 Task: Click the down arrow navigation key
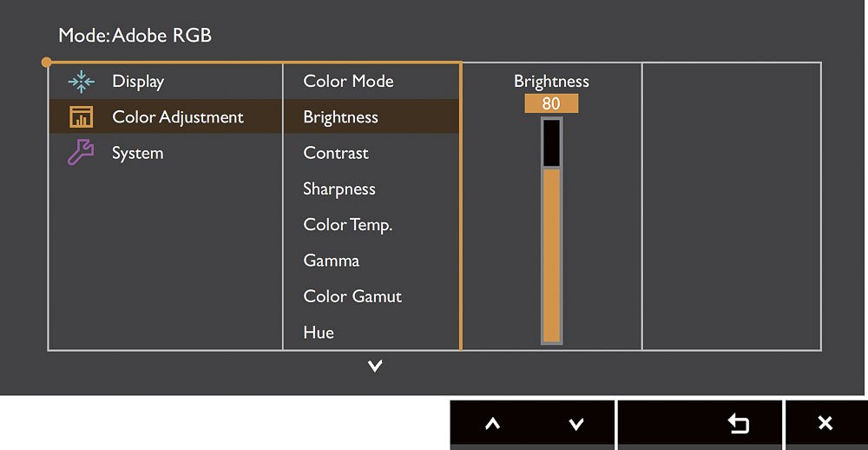(576, 425)
